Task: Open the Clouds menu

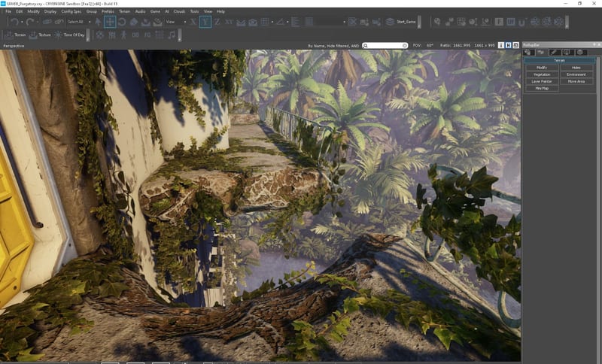Action: [179, 11]
